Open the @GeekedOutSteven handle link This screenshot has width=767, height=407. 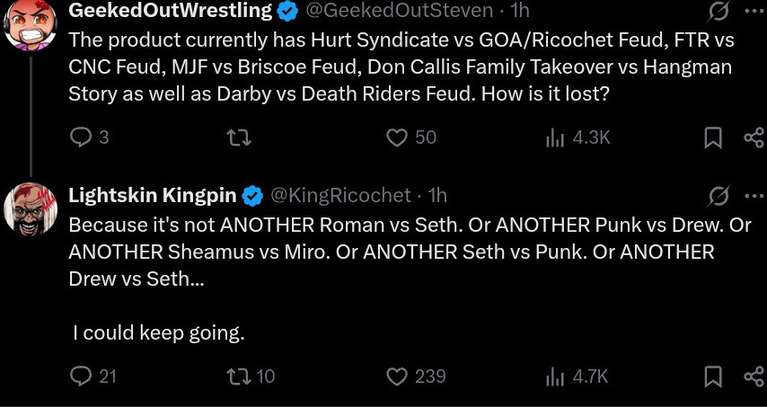coord(398,11)
